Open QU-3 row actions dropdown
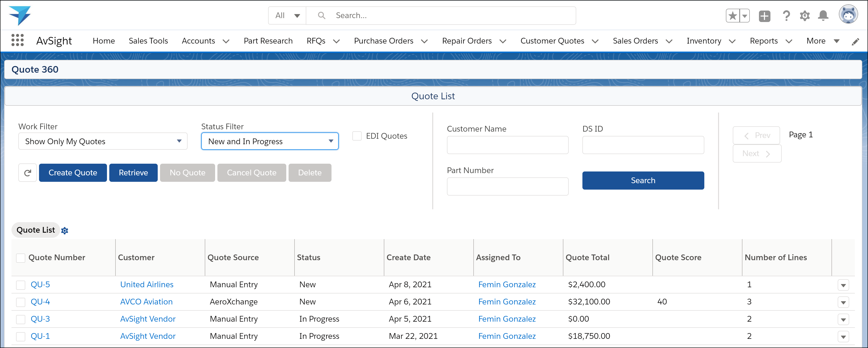This screenshot has width=868, height=348. click(x=843, y=319)
